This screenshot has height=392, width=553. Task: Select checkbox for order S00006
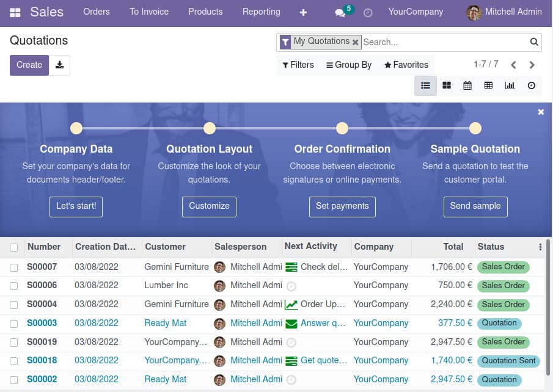14,286
